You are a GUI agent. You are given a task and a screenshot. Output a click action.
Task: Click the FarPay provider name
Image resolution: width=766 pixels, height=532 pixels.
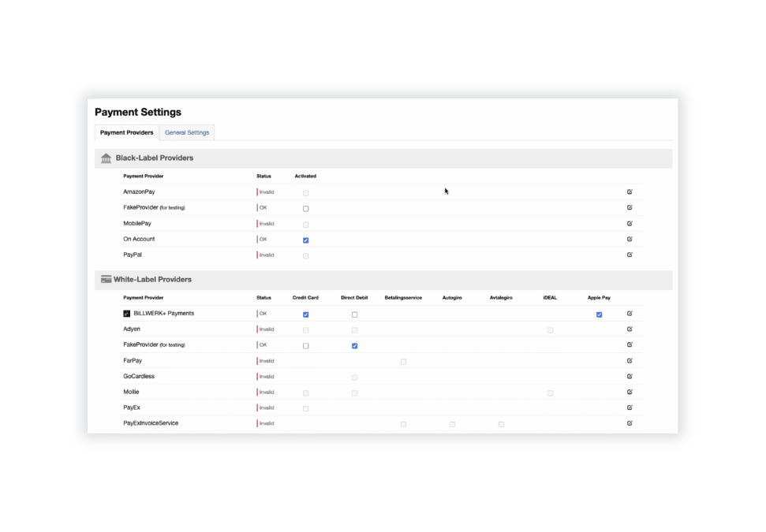point(133,361)
